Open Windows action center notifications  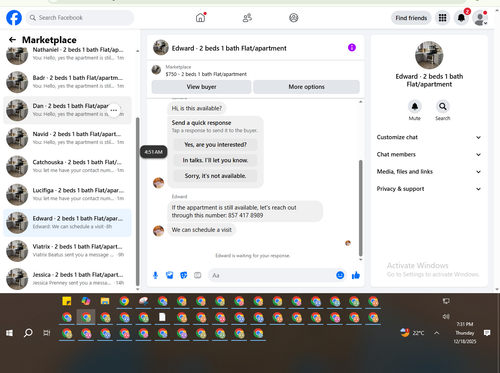coord(487,333)
